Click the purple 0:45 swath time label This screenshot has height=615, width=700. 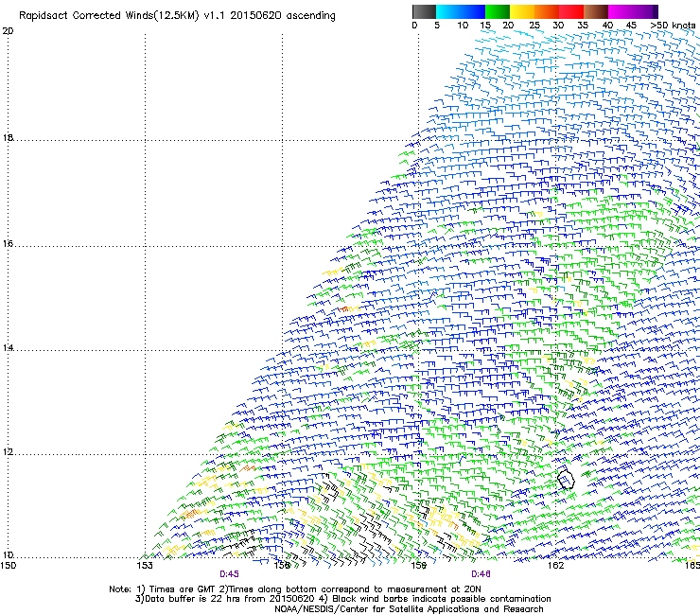click(x=229, y=574)
